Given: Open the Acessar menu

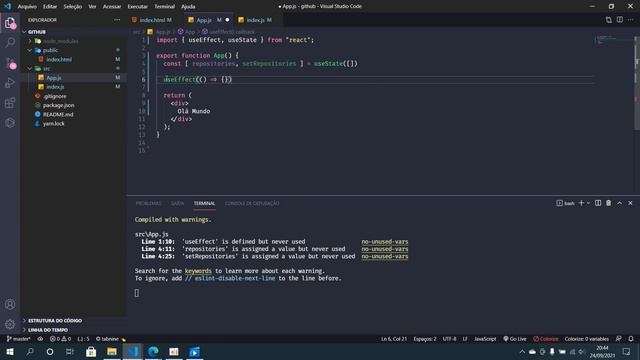Looking at the screenshot, I should coord(112,7).
